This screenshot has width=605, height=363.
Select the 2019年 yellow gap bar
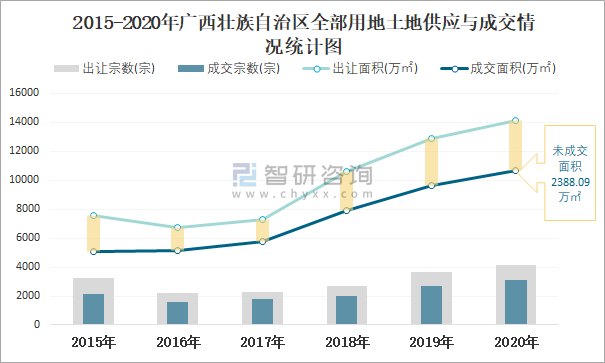click(x=431, y=162)
